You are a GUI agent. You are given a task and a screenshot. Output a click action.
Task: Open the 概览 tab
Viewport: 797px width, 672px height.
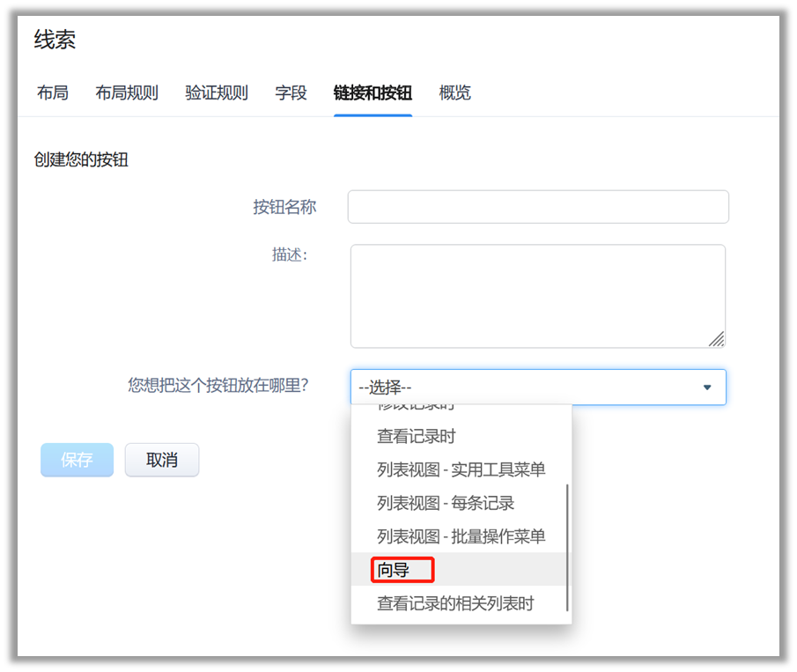click(454, 92)
